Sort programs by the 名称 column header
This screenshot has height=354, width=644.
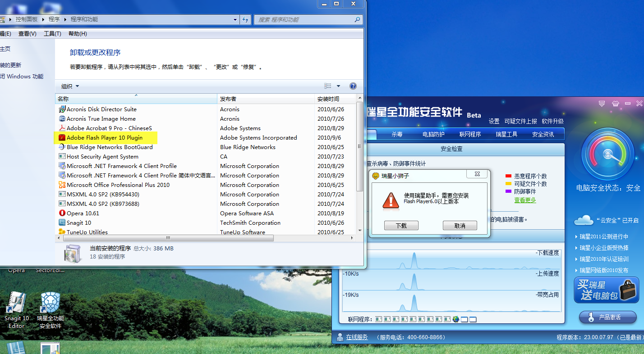click(136, 99)
